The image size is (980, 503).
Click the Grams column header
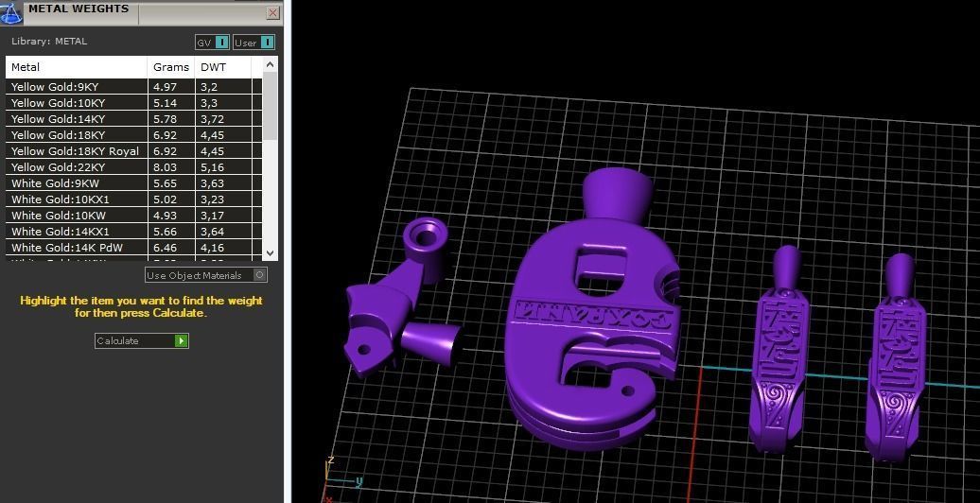(x=171, y=67)
